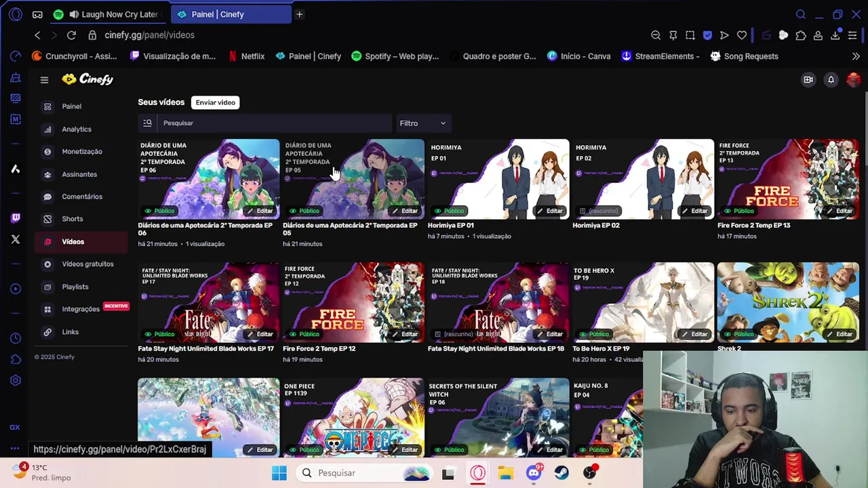Screen dimensions: 868x488
Task: Open Netflix bookmark
Action: pos(246,56)
